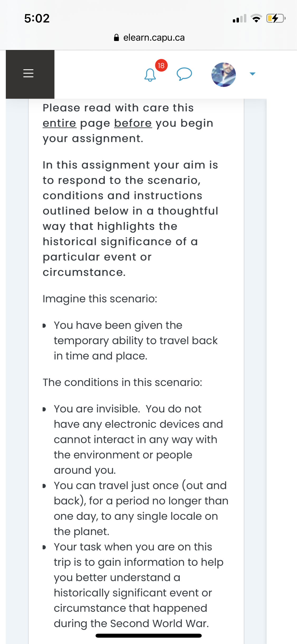297x644 pixels.
Task: Tap the padlock icon in URL bar
Action: 116,38
